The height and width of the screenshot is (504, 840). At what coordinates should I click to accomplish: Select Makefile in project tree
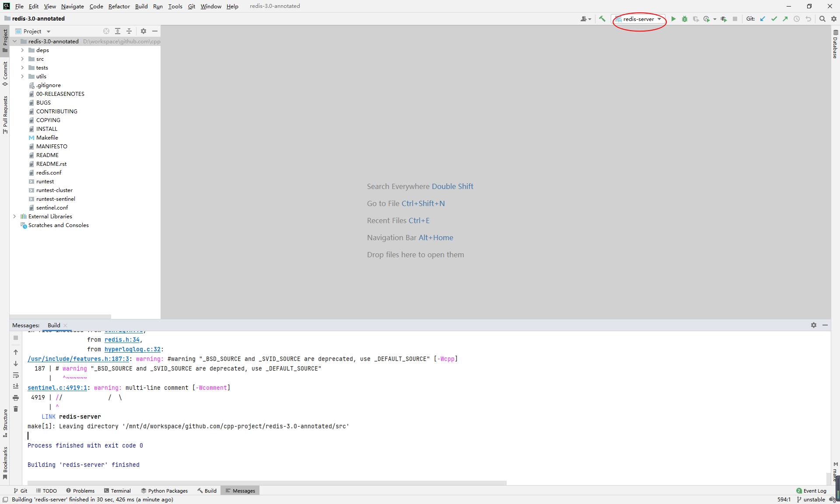47,138
